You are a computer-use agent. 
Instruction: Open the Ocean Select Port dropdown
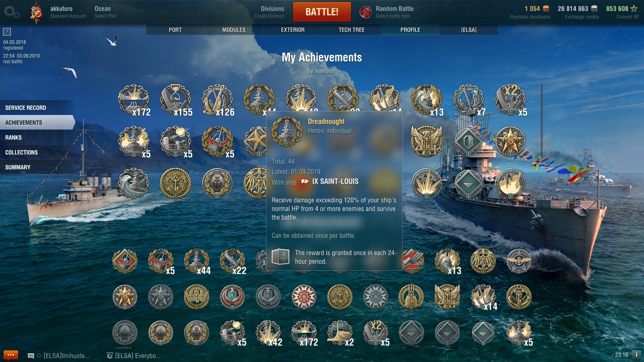[105, 12]
